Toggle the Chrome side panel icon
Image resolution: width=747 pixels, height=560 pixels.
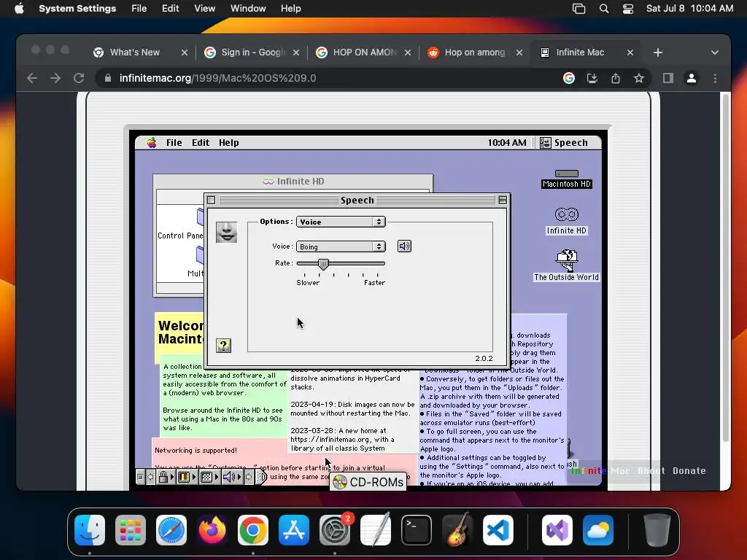[668, 78]
